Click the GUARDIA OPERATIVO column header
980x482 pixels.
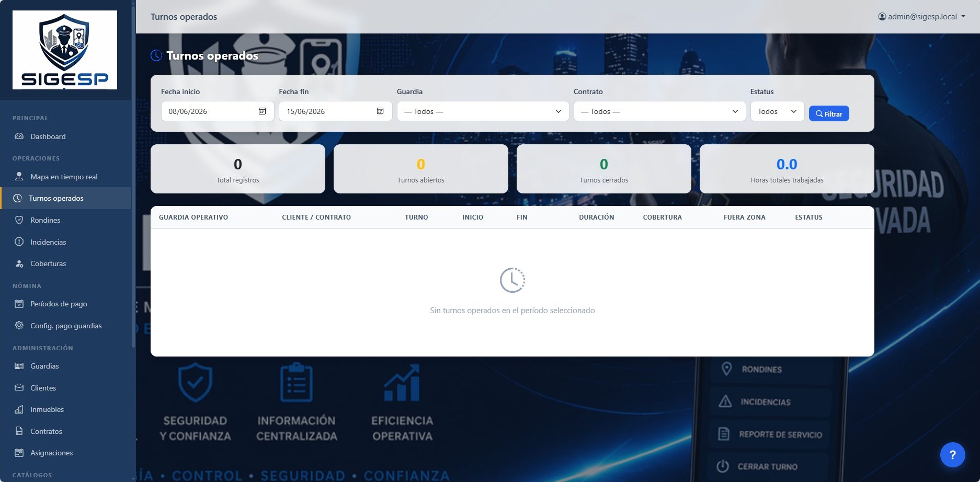(x=193, y=217)
